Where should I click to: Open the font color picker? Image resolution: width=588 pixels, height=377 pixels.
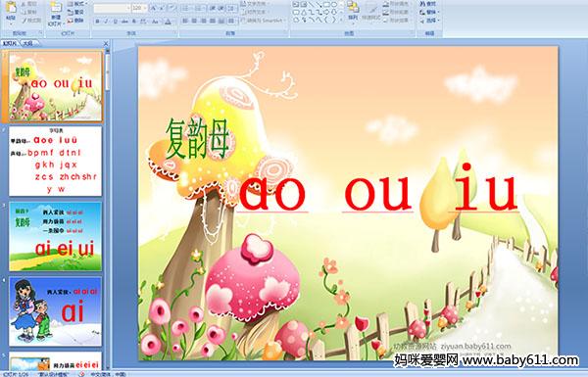pyautogui.click(x=169, y=22)
